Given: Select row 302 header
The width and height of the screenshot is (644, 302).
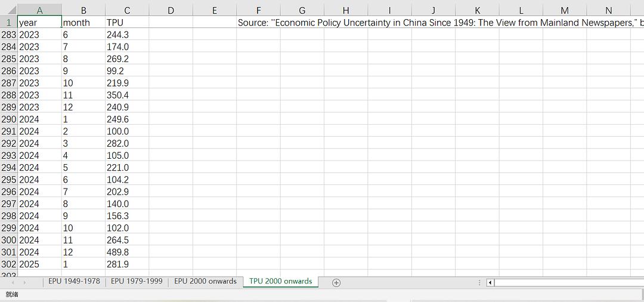Looking at the screenshot, I should tap(8, 264).
